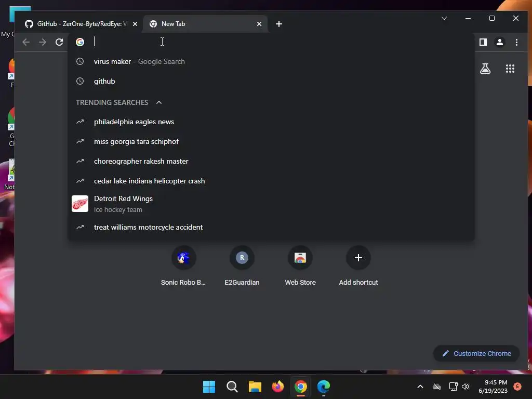Click the Google logo in the address bar
The height and width of the screenshot is (399, 532).
[x=80, y=42]
